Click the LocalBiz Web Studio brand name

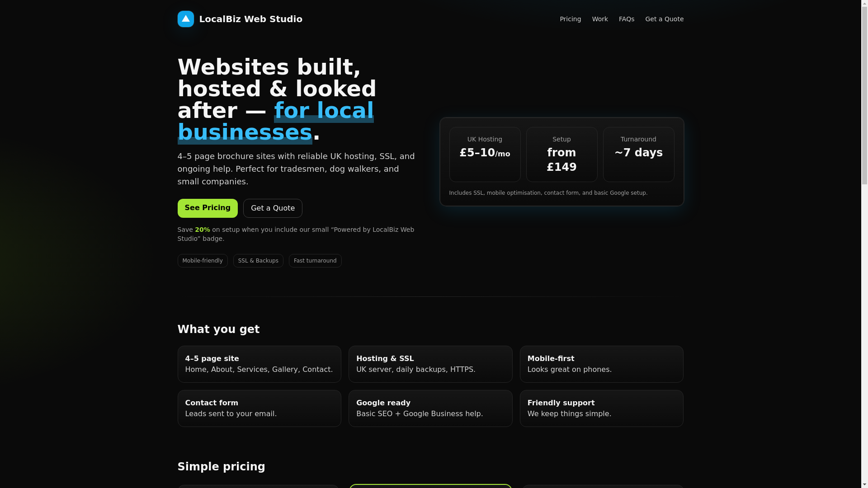pyautogui.click(x=250, y=19)
